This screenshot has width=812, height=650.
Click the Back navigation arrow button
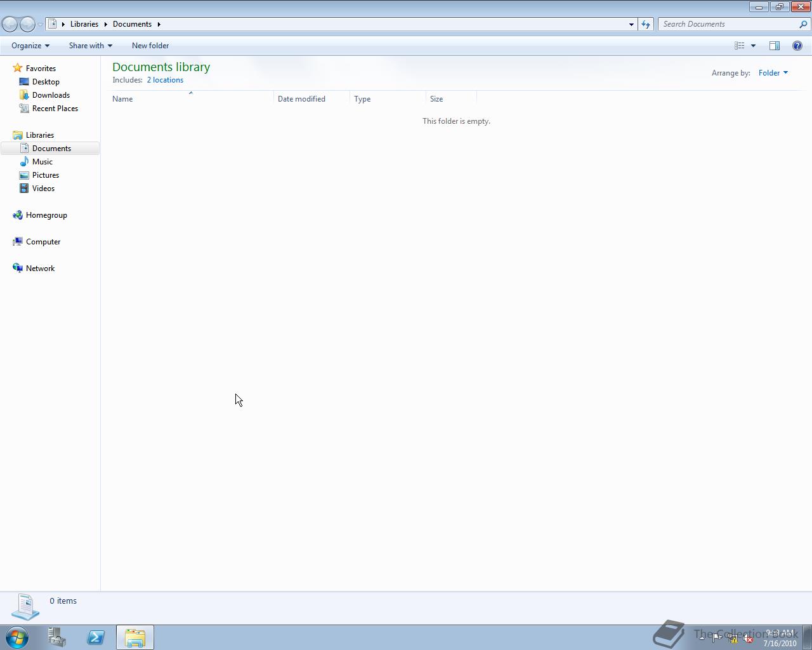[x=10, y=24]
